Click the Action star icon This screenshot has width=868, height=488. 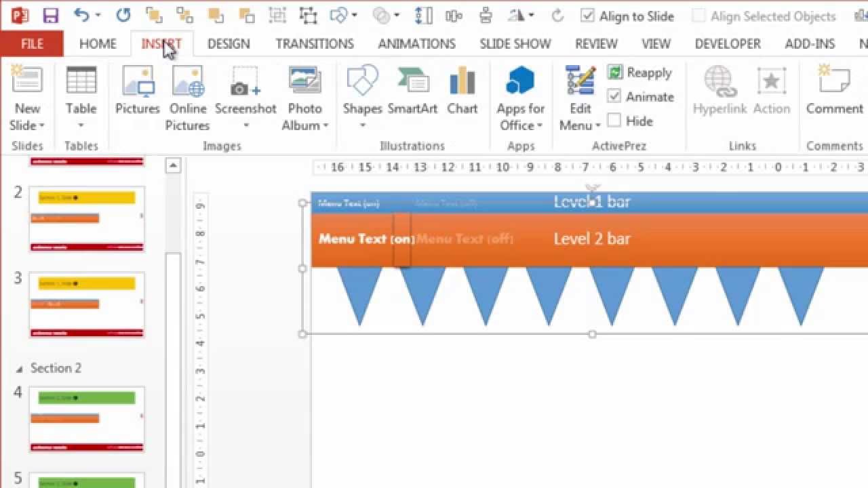771,81
